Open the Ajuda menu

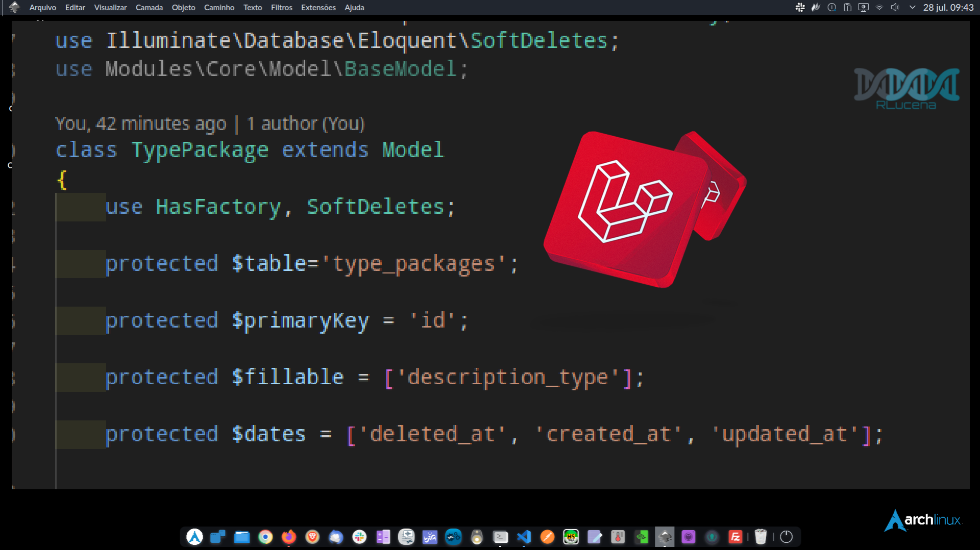click(354, 8)
